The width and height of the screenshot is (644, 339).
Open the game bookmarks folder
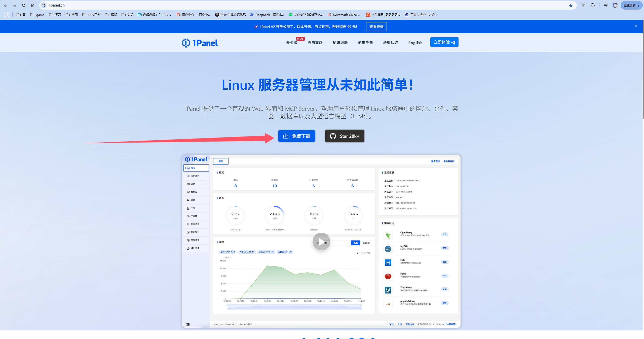coord(37,15)
